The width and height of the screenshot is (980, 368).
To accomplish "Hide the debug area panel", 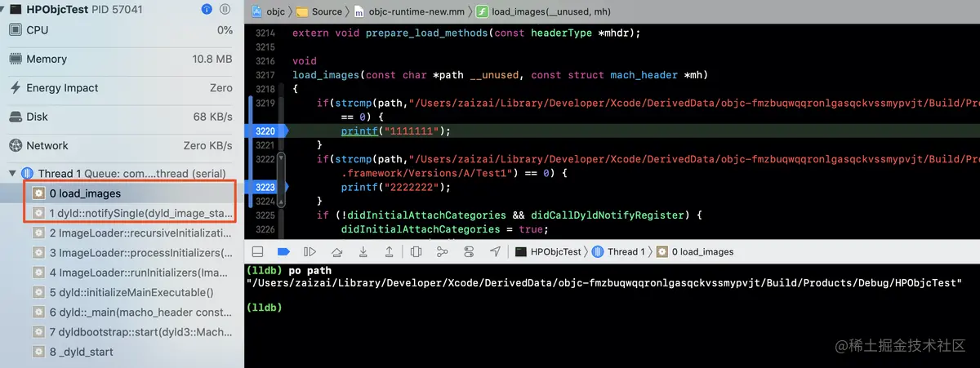I will tap(258, 251).
